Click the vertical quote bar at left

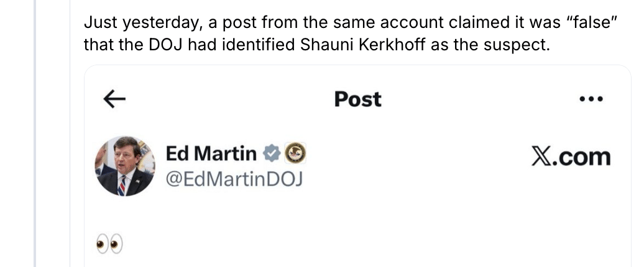36,133
